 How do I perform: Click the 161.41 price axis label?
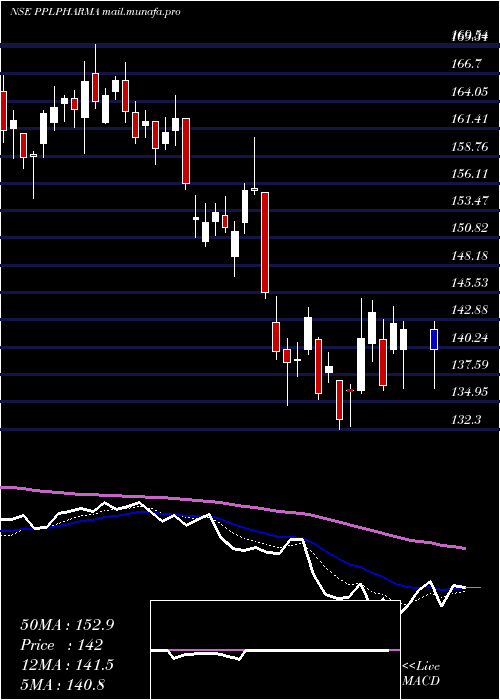[x=469, y=119]
